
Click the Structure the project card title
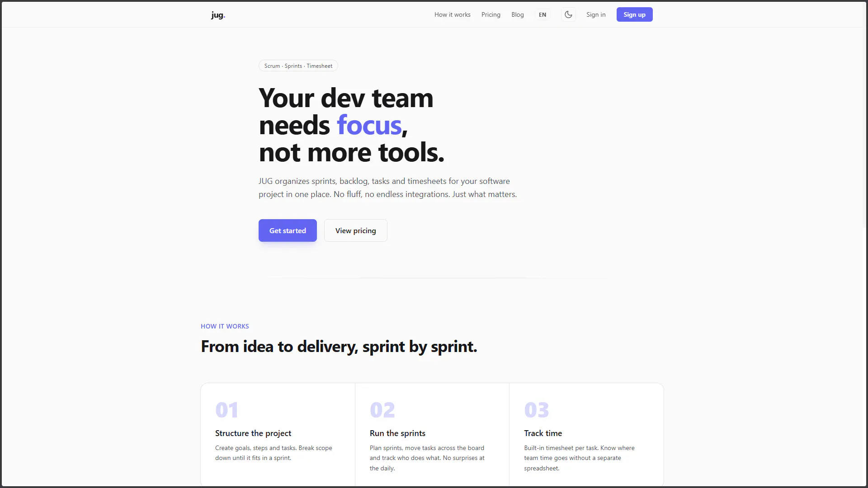[253, 433]
